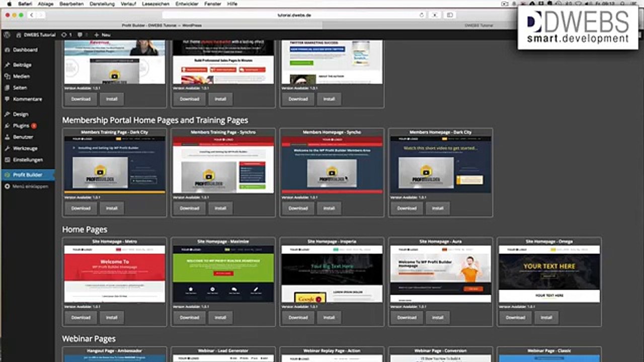
Task: Open the Kommentare speech bubble icon
Action: tap(8, 99)
